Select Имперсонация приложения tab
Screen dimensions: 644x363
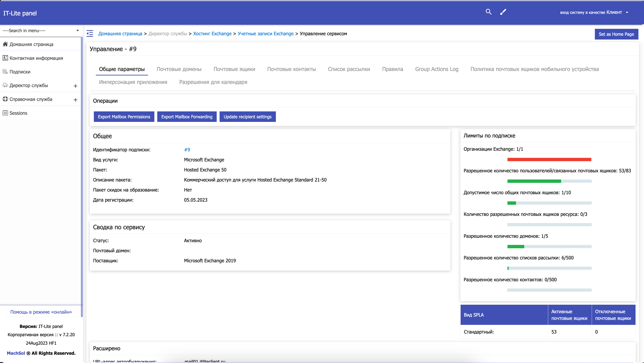(x=133, y=82)
